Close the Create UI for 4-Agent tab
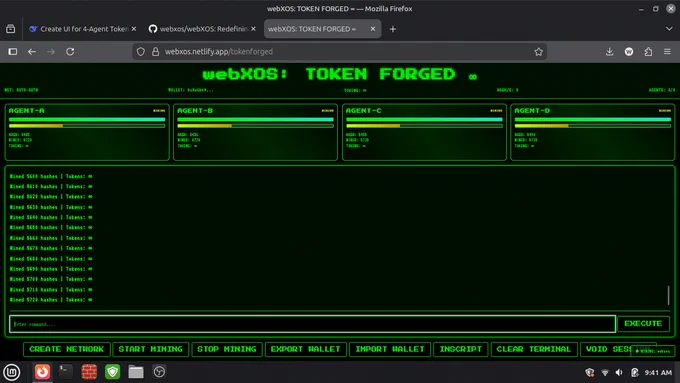The height and width of the screenshot is (383, 680). (x=134, y=29)
